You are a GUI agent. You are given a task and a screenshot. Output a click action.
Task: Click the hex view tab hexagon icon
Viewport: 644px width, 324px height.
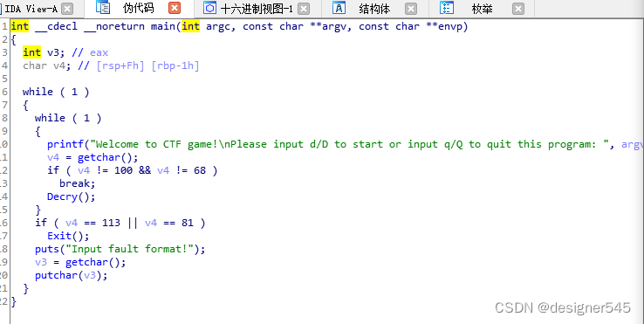[x=210, y=8]
